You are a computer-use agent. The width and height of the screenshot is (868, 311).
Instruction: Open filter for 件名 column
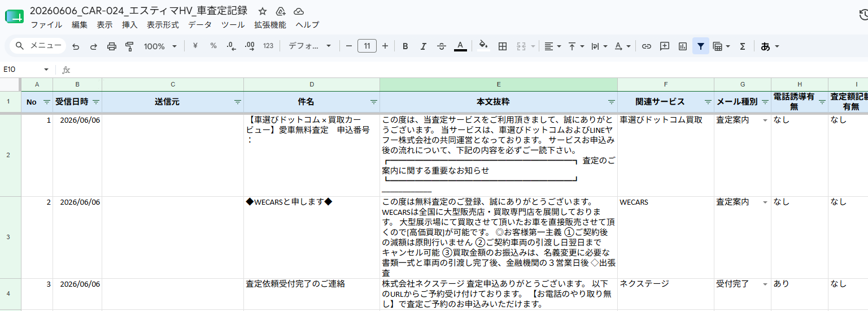point(373,102)
